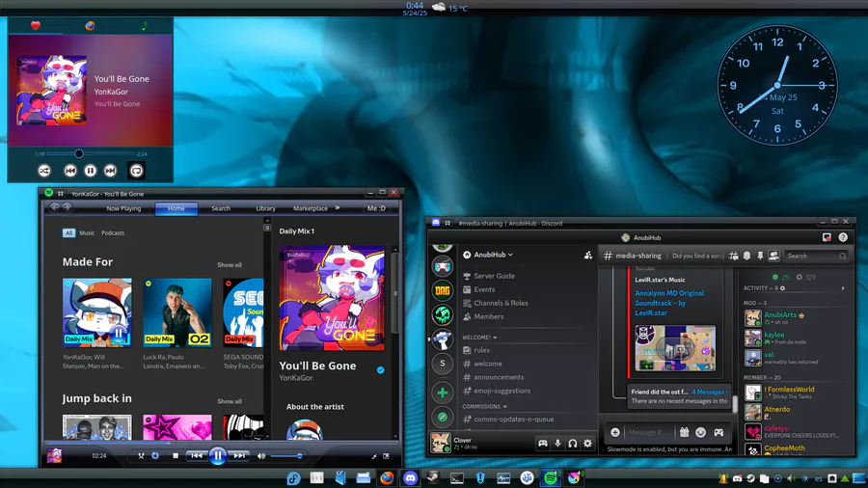Adjust the Spotify volume slider
This screenshot has height=488, width=868.
pyautogui.click(x=286, y=456)
